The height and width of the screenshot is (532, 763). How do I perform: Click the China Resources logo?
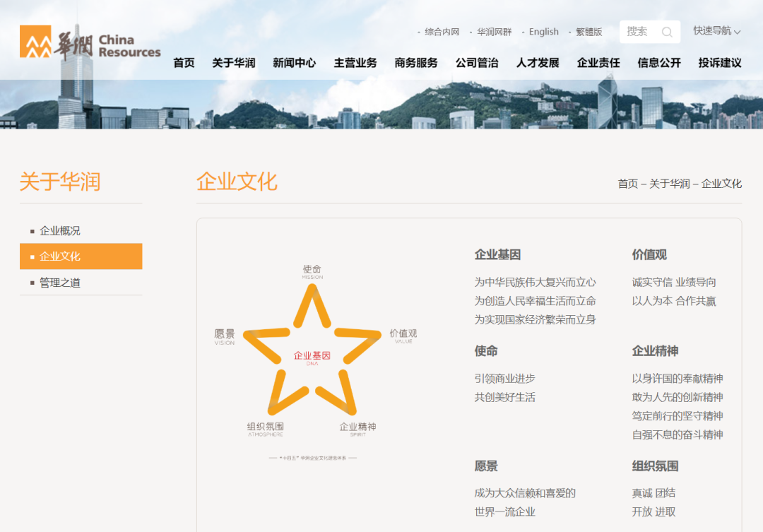(90, 43)
